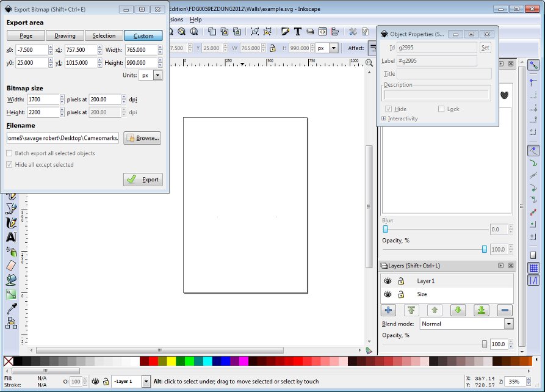Viewport: 545px width, 392px height.
Task: Select the Dropper color picker tool
Action: pos(11,308)
